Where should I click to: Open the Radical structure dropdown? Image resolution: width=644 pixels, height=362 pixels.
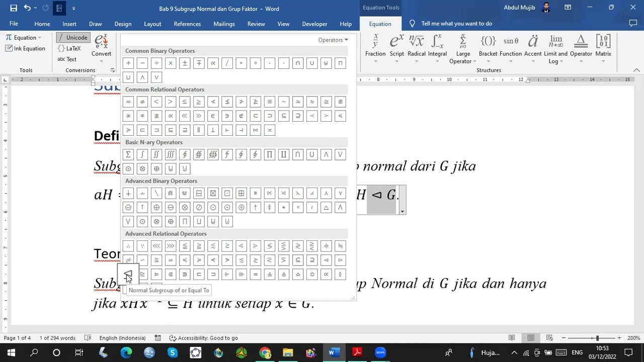click(x=417, y=49)
